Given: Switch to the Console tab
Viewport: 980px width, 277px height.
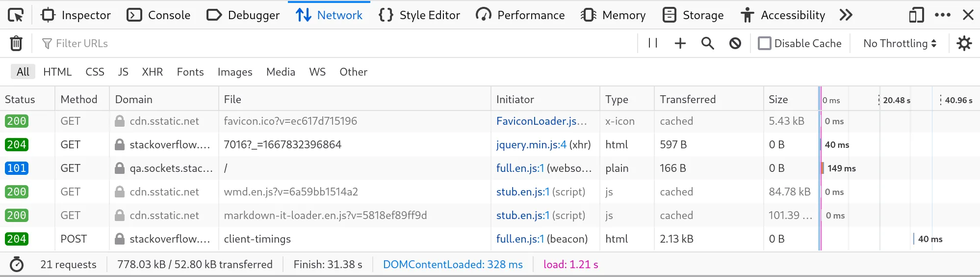Looking at the screenshot, I should tap(158, 15).
